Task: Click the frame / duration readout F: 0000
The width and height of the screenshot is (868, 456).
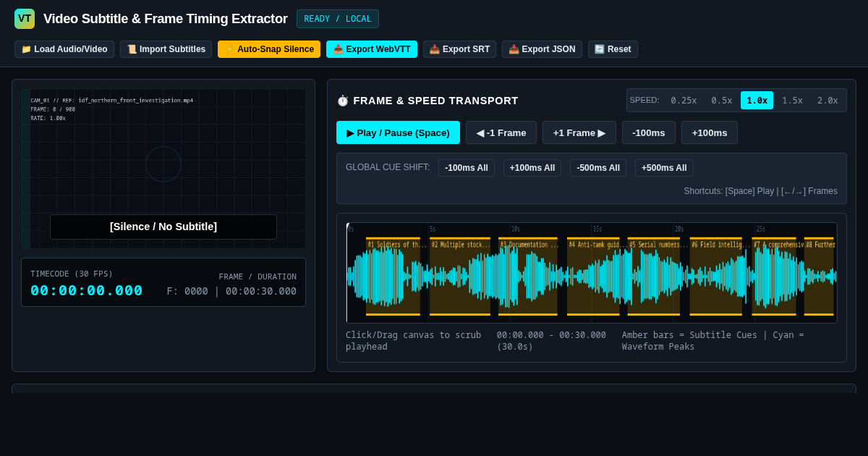Action: [x=231, y=291]
